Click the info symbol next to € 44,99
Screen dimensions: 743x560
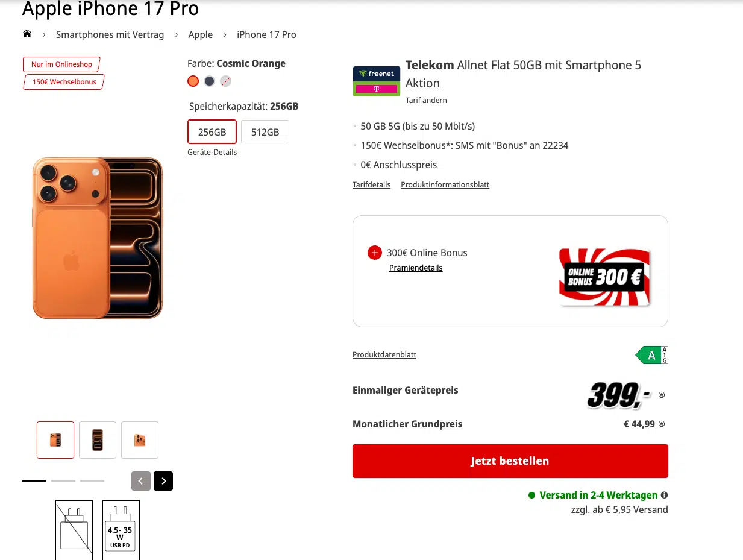tap(662, 424)
